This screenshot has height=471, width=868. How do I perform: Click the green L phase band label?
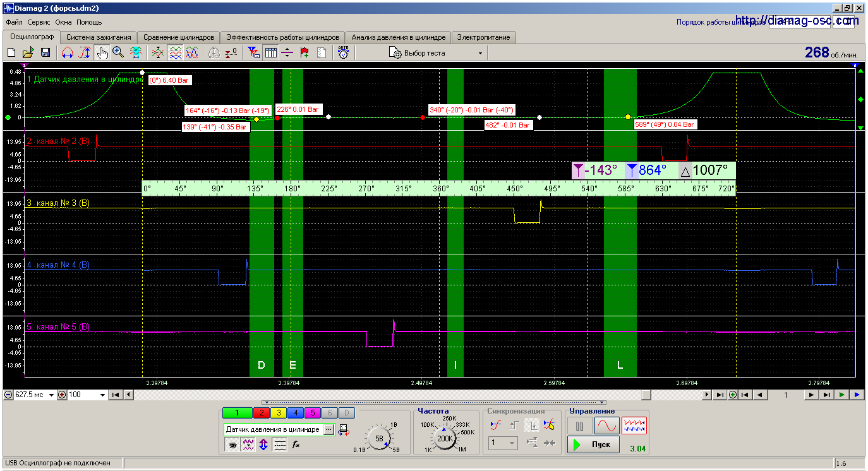coord(620,366)
